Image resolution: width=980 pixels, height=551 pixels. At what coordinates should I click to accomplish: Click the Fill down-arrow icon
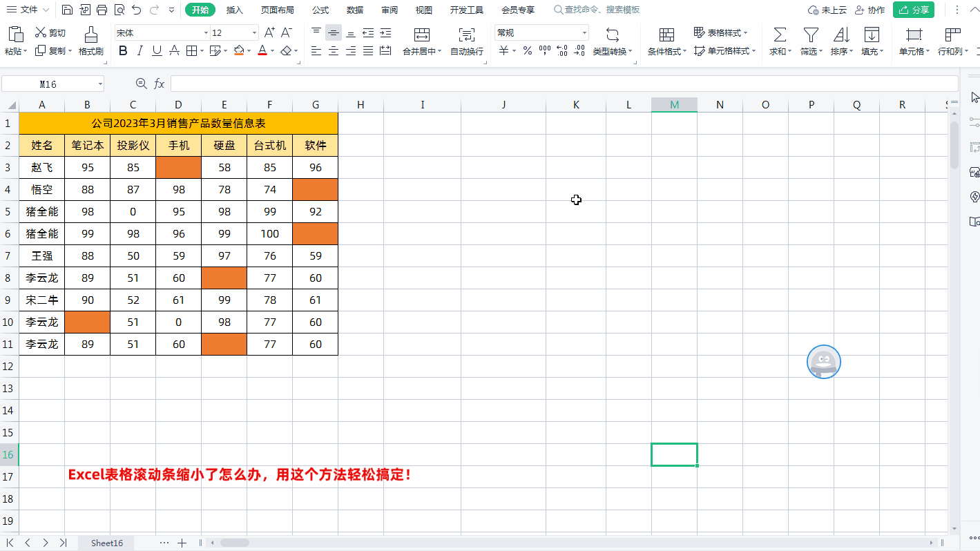coord(872,35)
